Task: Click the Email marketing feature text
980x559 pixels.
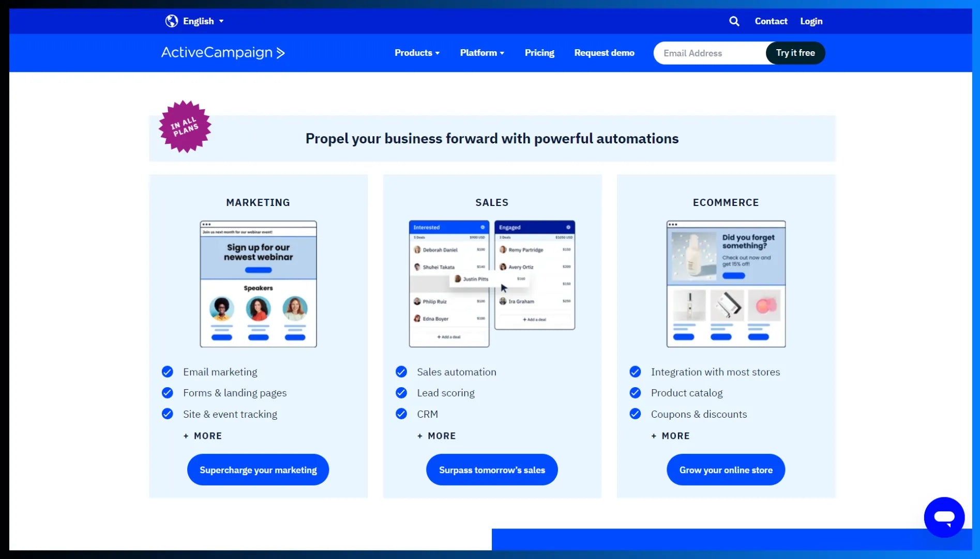Action: 220,372
